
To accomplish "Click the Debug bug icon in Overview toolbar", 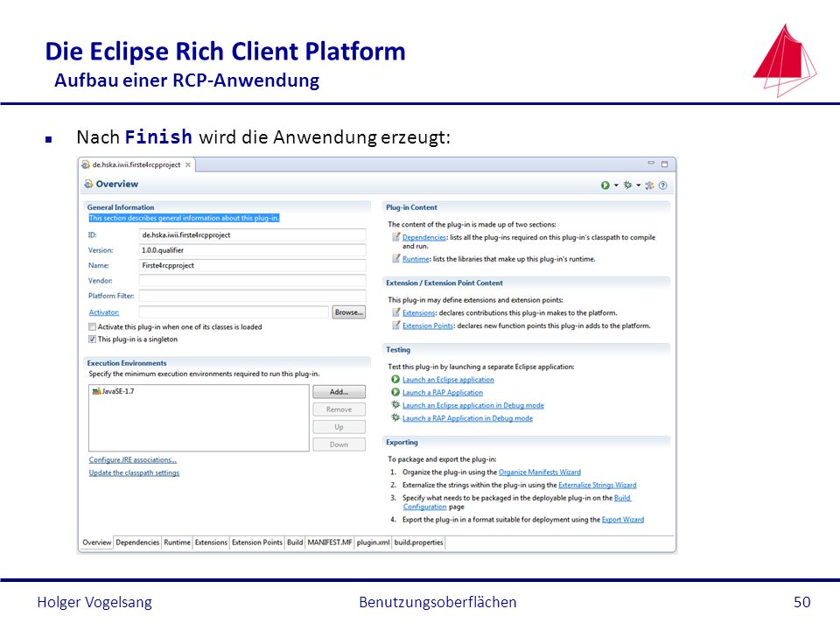I will [627, 185].
